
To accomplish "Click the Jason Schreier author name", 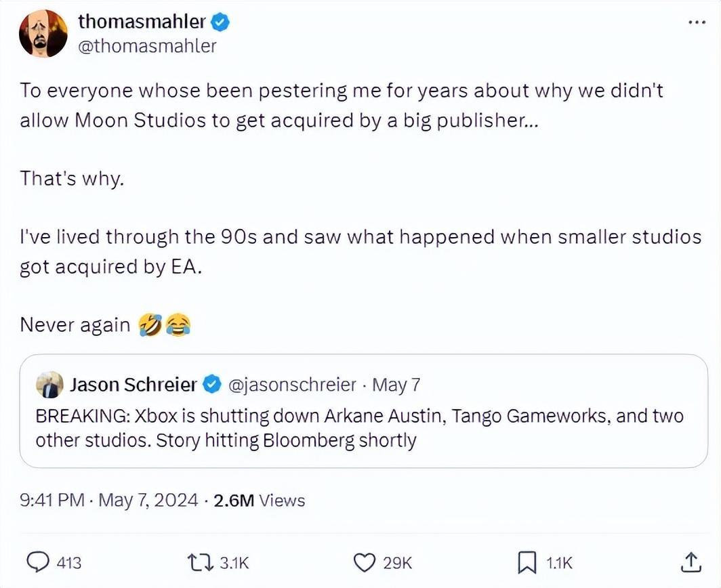I will pos(133,385).
